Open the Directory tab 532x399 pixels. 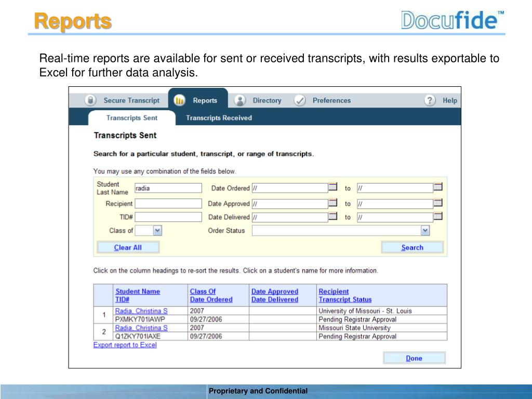267,100
